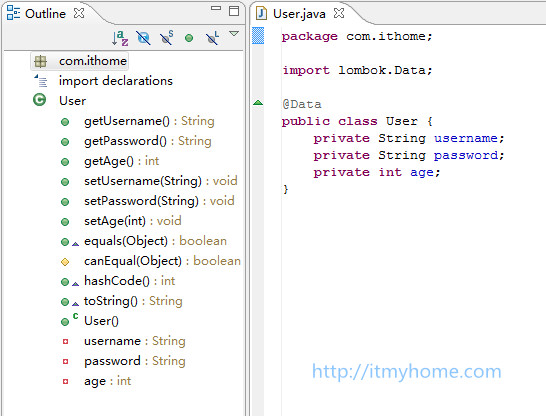
Task: Toggle Hide Local Types in Outline
Action: tap(212, 38)
